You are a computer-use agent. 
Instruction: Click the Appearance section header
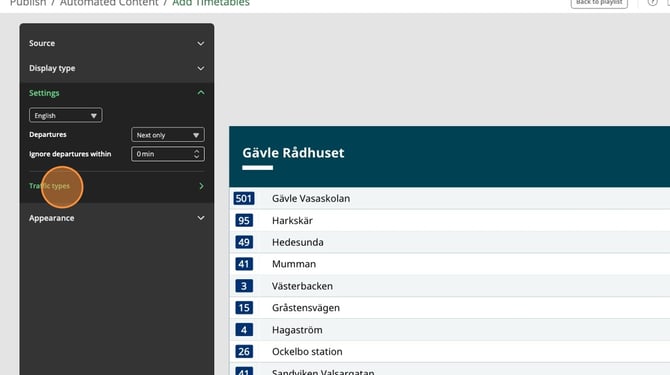(117, 218)
